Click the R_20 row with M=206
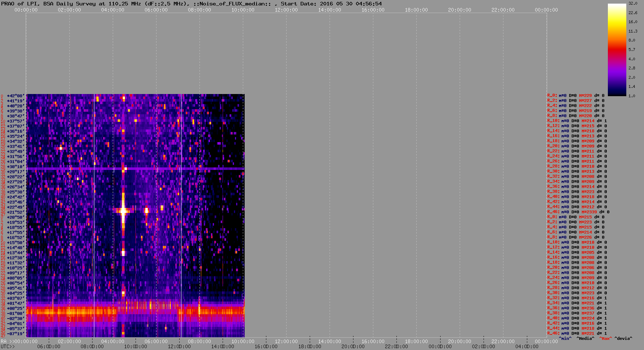 (577, 268)
